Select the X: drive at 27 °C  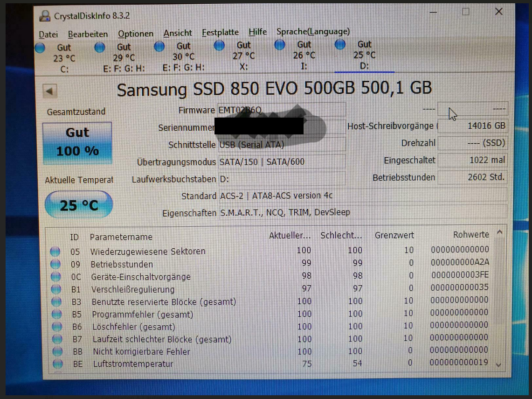(x=243, y=56)
